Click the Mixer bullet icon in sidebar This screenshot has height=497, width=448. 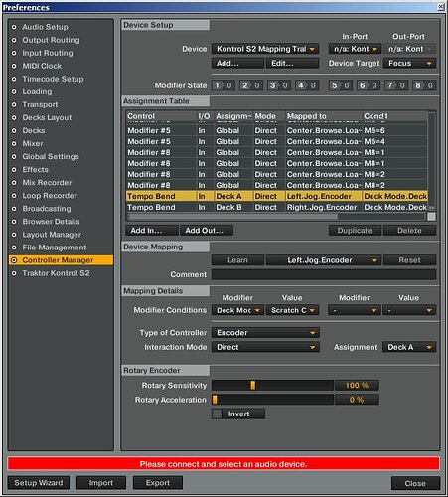click(x=14, y=143)
